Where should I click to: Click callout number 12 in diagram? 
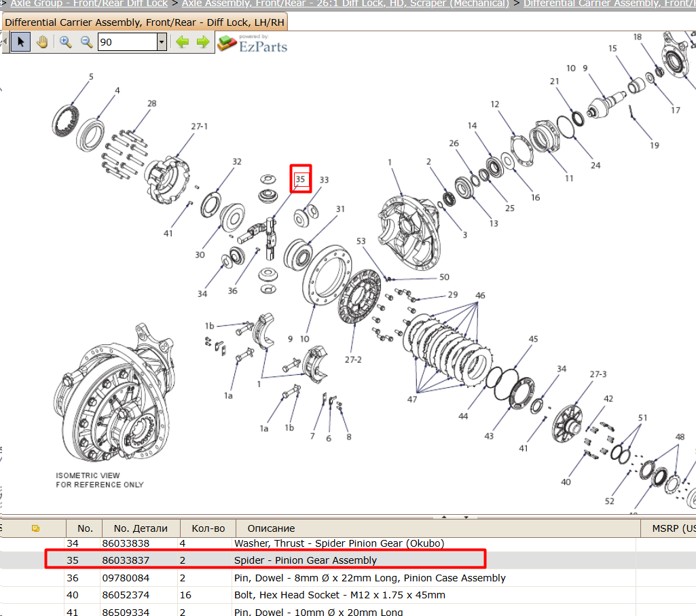pos(494,105)
